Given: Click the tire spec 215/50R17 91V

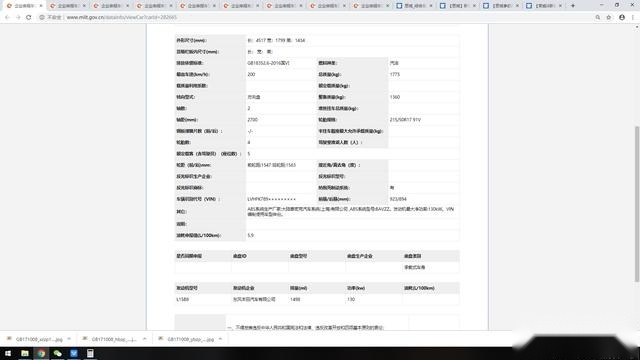Looking at the screenshot, I should (x=405, y=120).
